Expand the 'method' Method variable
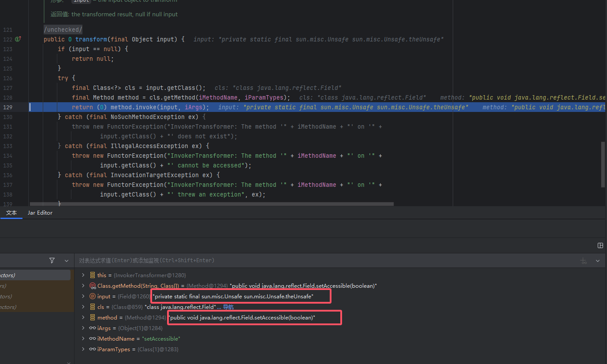The width and height of the screenshot is (607, 364). (x=83, y=317)
